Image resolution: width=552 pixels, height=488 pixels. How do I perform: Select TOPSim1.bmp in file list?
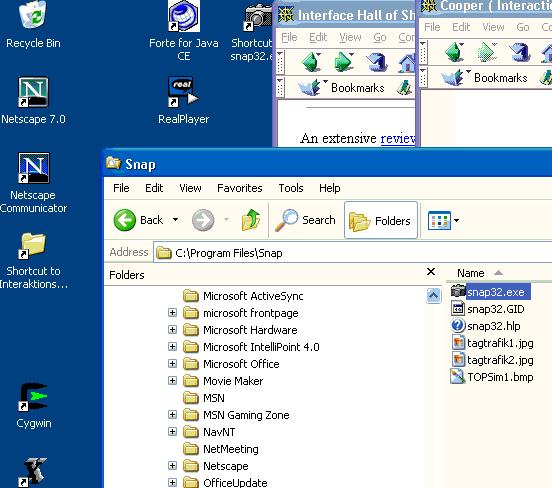(x=493, y=377)
